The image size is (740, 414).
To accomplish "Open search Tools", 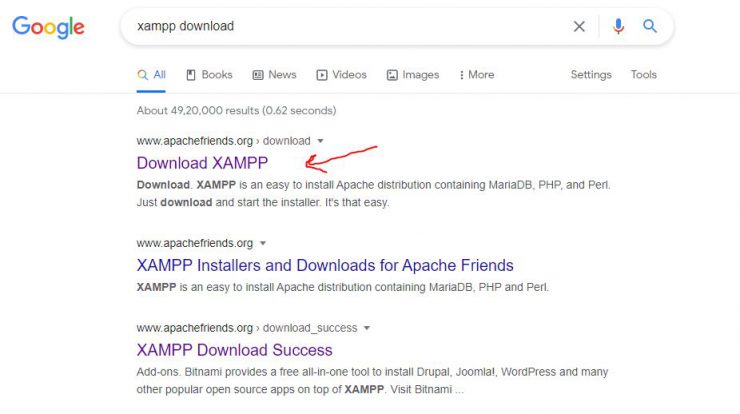I will click(x=644, y=75).
